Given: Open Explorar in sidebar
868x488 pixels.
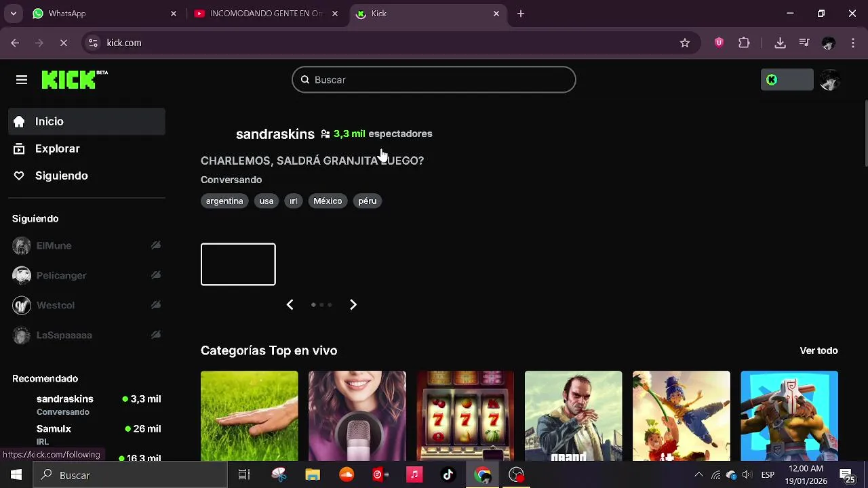Looking at the screenshot, I should point(87,148).
